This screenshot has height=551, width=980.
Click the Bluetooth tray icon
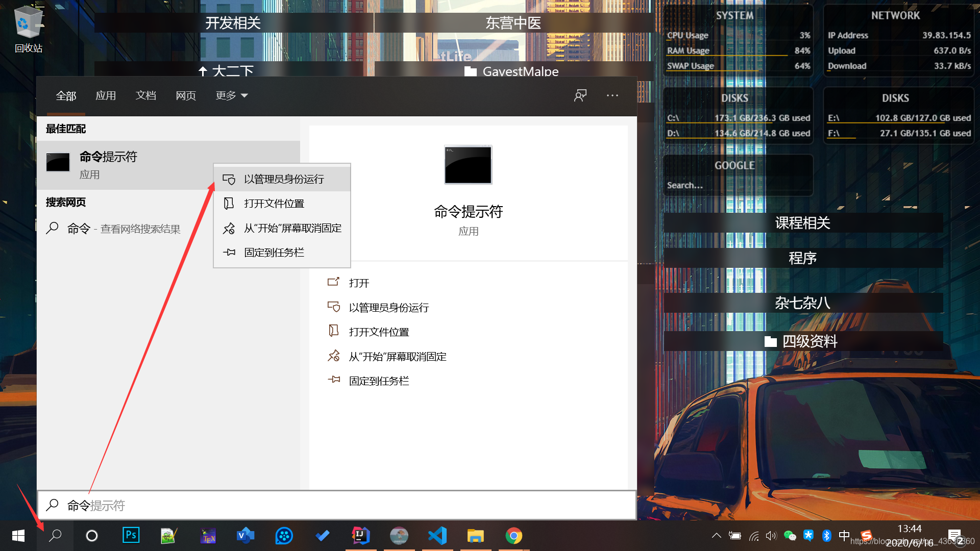[827, 536]
